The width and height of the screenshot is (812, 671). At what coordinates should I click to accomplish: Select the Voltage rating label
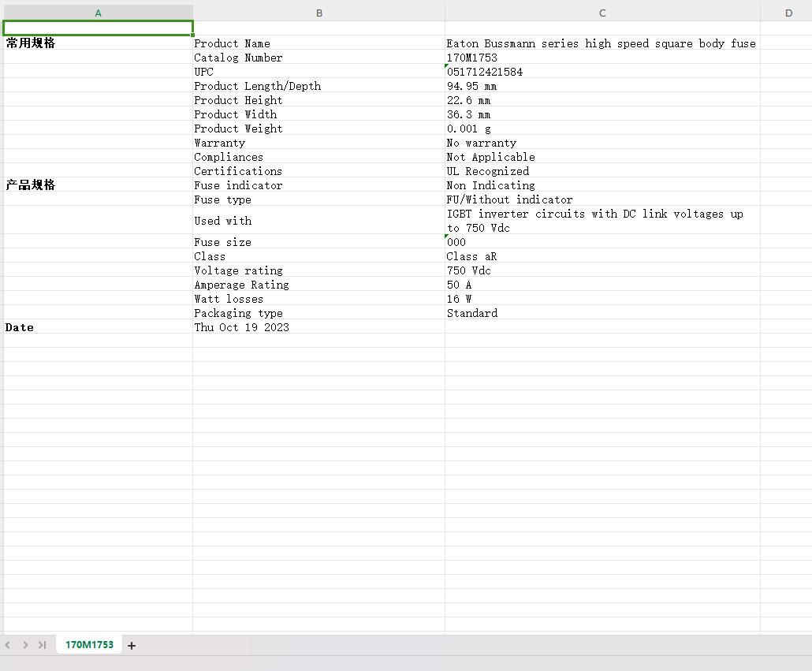(318, 270)
